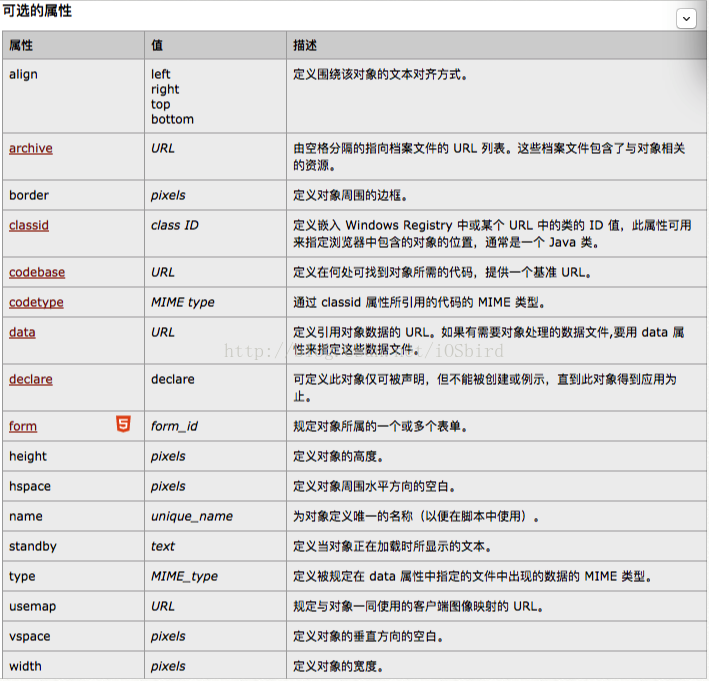709x681 pixels.
Task: Select 'pixels' value in hspace row
Action: [168, 486]
